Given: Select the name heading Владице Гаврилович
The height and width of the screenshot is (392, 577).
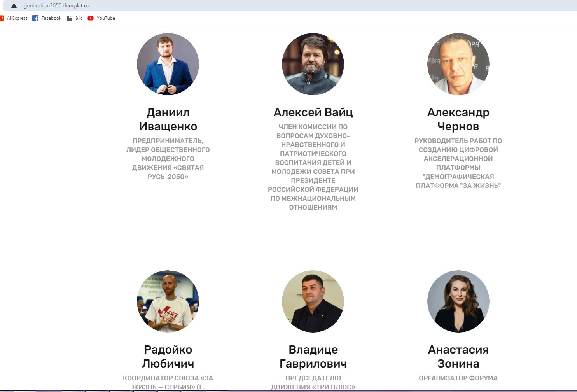Looking at the screenshot, I should pyautogui.click(x=313, y=357).
